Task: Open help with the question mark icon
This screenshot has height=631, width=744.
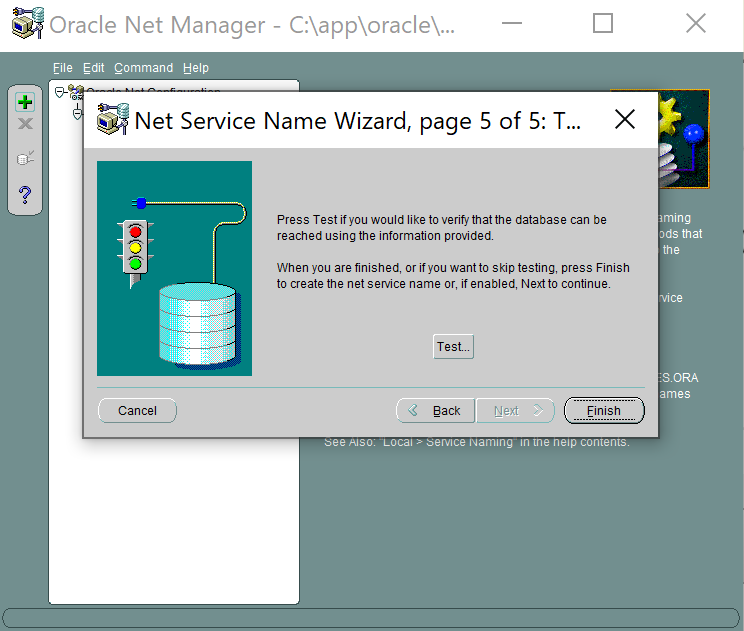Action: click(x=26, y=194)
